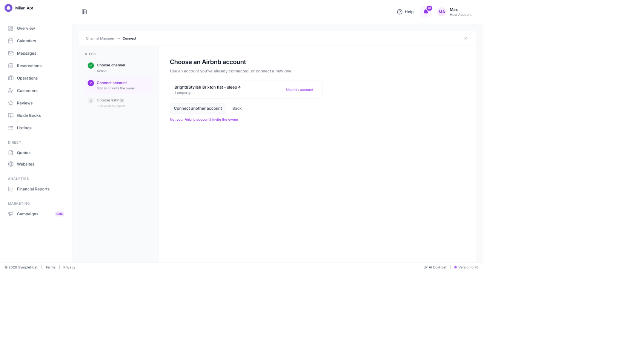Screen dimensions: 644x362
Task: Click the Milan Apt workspace name
Action: (x=24, y=8)
